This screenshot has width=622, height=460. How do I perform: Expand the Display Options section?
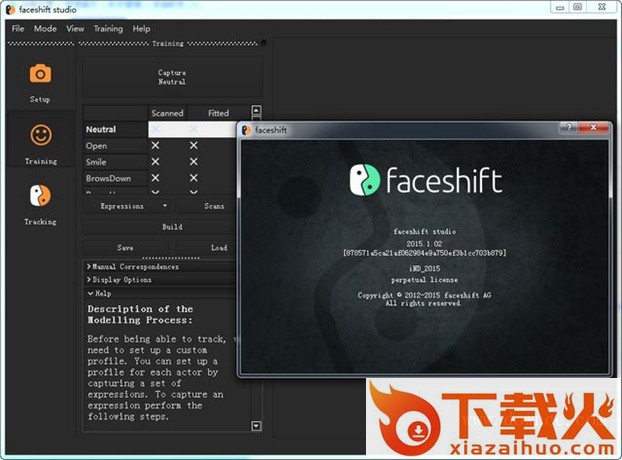pos(119,280)
